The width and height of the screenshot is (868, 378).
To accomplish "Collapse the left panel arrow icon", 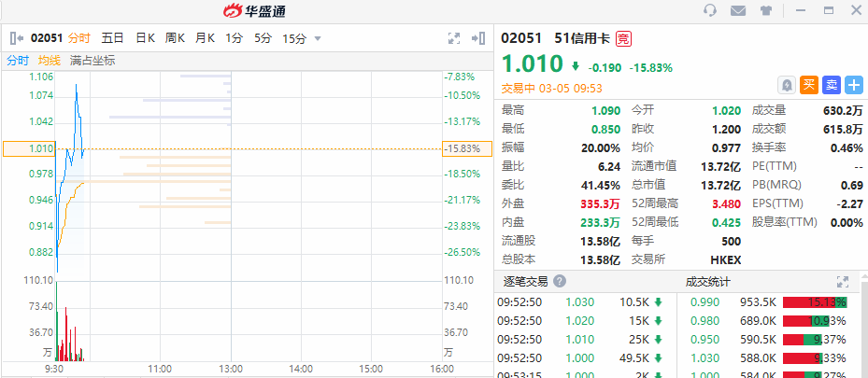I will click(16, 38).
